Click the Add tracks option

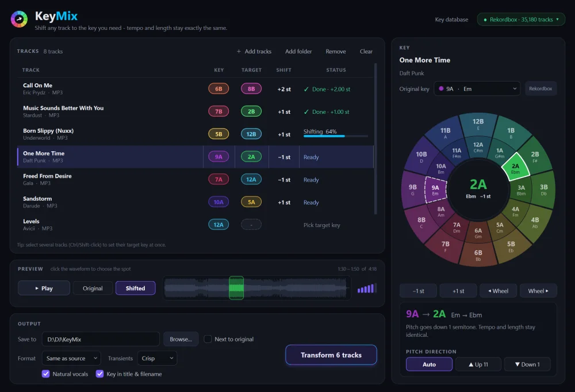(x=254, y=51)
